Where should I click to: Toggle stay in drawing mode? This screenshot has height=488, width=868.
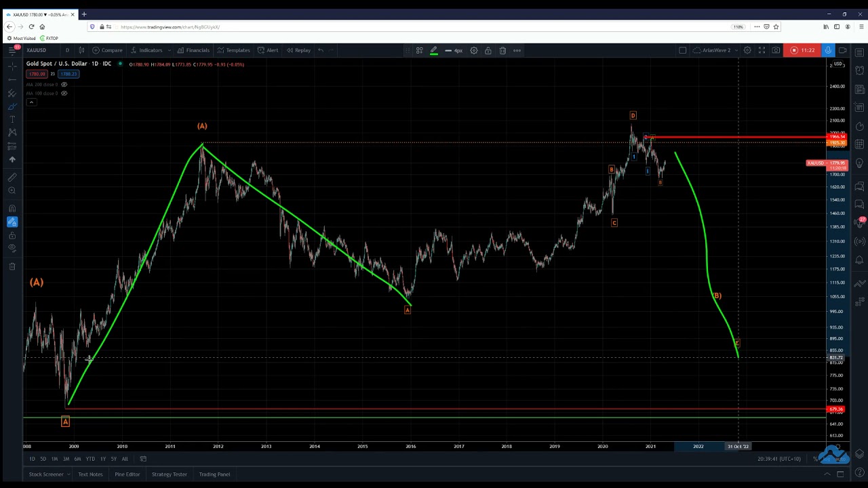[x=12, y=222]
